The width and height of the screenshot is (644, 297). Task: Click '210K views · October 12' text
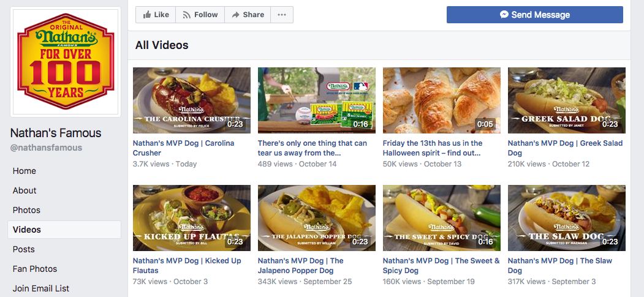click(548, 164)
